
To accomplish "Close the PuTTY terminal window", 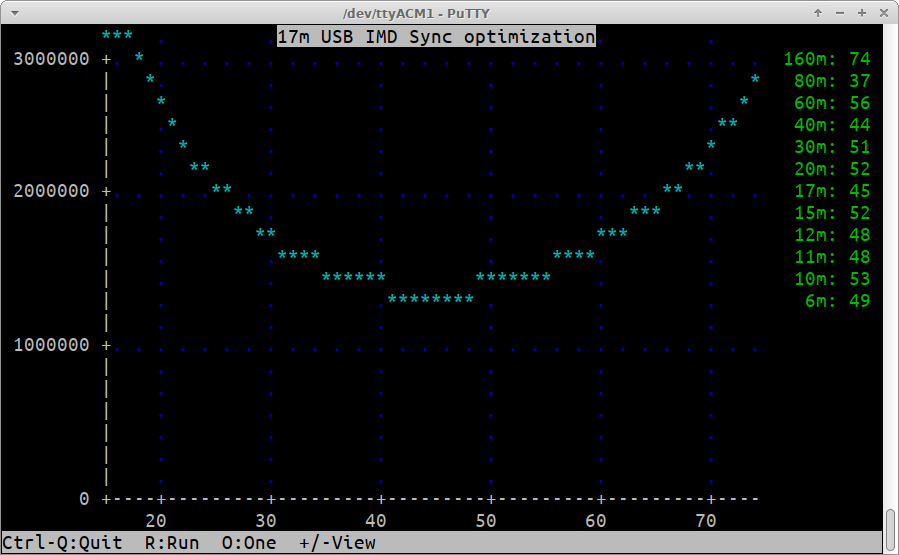I will point(882,12).
